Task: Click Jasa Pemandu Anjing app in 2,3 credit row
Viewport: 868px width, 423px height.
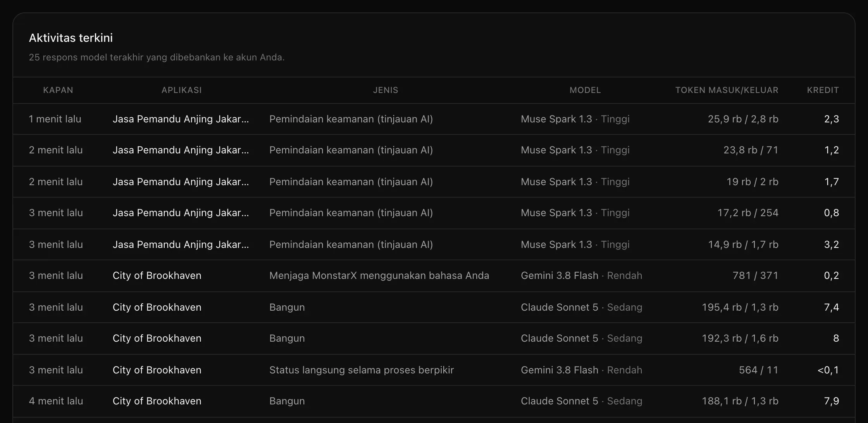Action: pos(181,119)
